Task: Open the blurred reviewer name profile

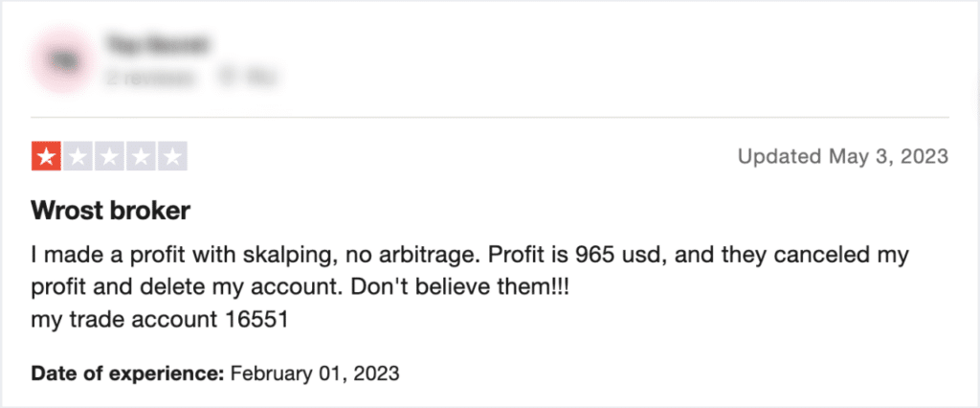Action: (x=157, y=44)
